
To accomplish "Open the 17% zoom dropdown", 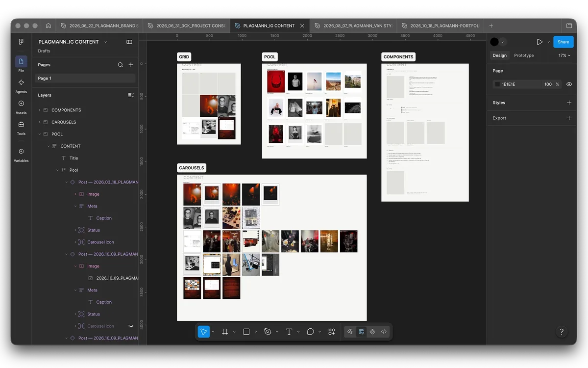I will pyautogui.click(x=565, y=55).
